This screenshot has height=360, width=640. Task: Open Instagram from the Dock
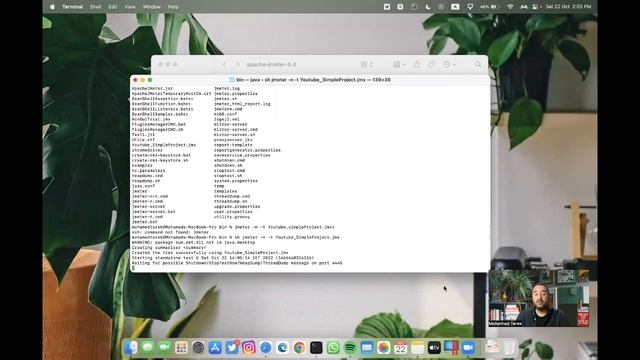pyautogui.click(x=249, y=348)
